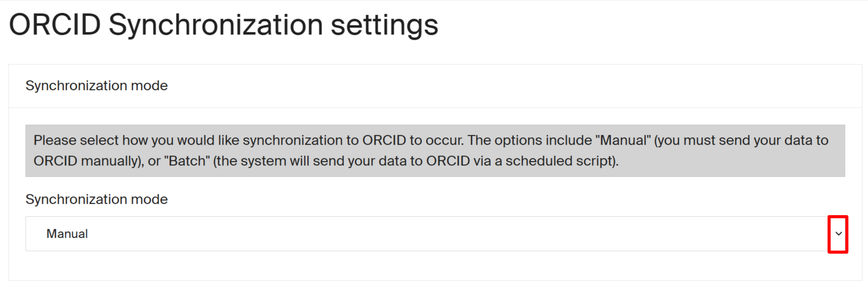868x289 pixels.
Task: Click 'ORCID manually' in the second help line
Action: coord(86,161)
